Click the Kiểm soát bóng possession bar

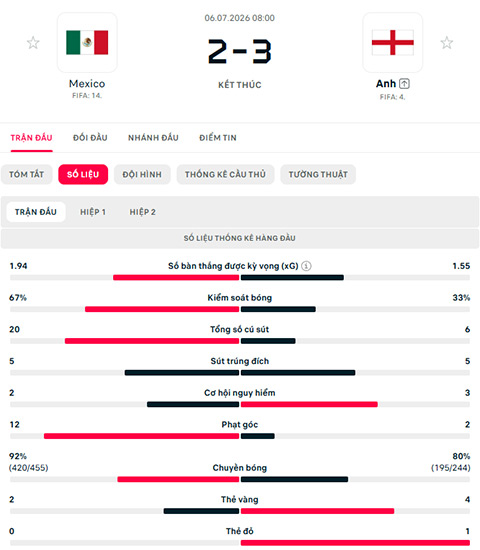tap(240, 309)
